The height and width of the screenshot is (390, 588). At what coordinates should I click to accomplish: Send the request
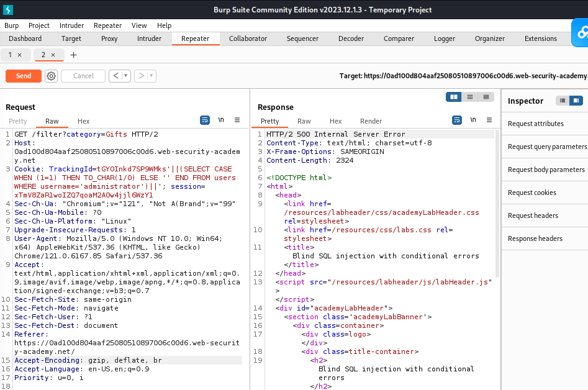pos(23,76)
